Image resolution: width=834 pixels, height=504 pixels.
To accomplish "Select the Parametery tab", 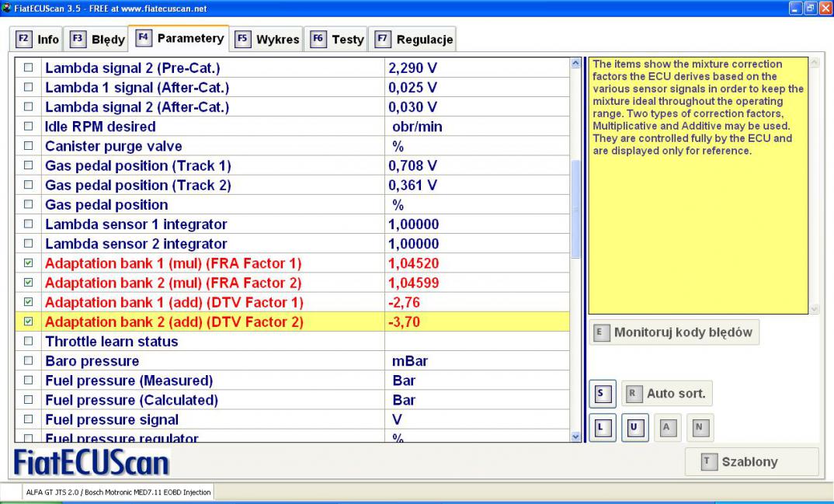I will click(x=179, y=38).
